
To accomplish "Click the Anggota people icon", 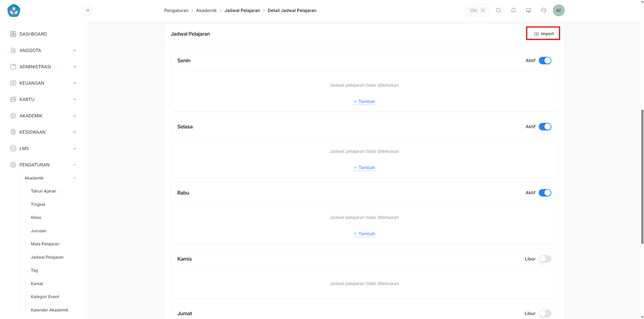I will pyautogui.click(x=13, y=50).
